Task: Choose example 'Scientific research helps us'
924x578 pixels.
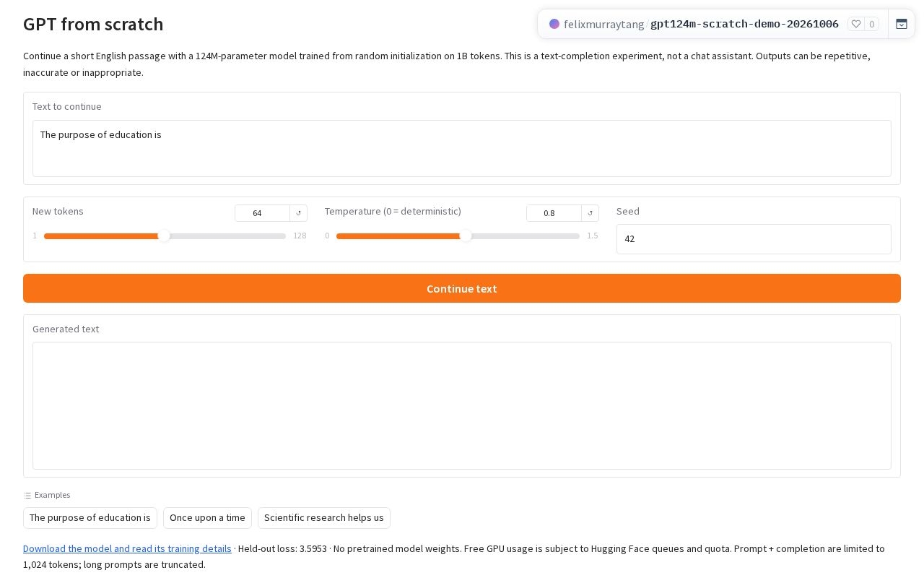Action: 324,517
